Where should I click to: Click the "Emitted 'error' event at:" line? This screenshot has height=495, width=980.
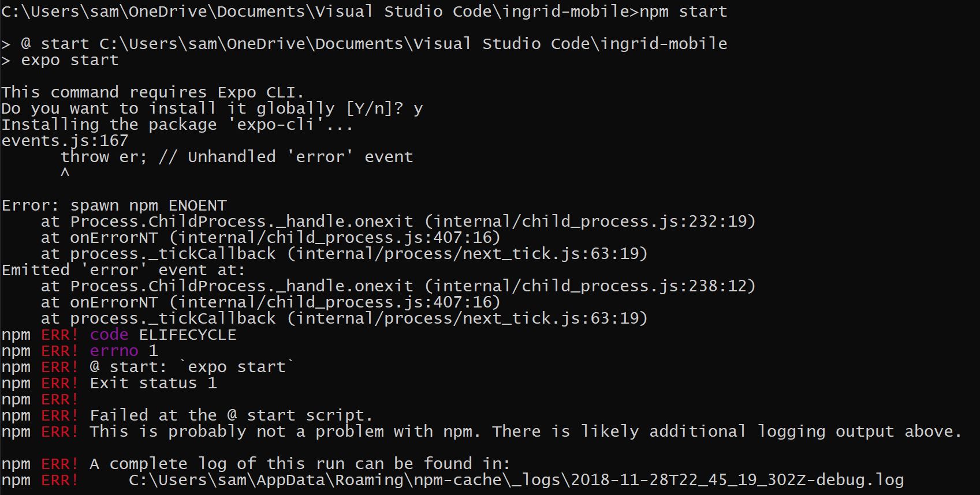123,270
